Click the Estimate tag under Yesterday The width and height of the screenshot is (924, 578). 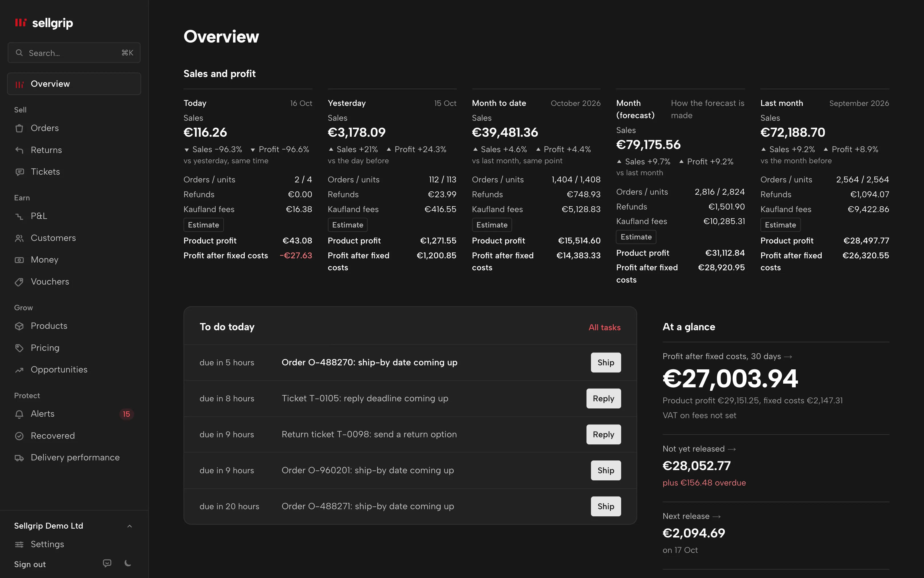[347, 225]
